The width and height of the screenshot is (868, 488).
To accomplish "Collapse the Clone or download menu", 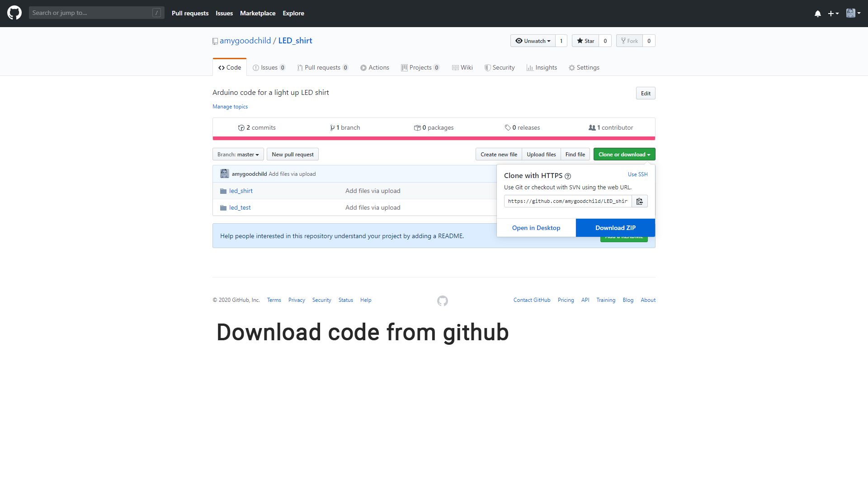I will (624, 155).
